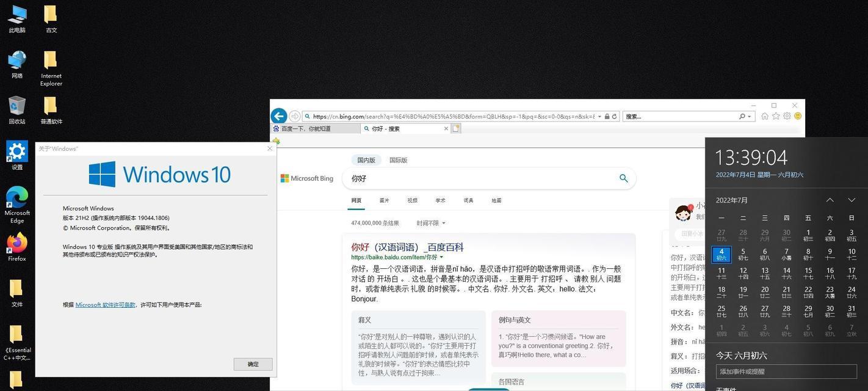The height and width of the screenshot is (391, 868).
Task: Click the IE forward arrow button
Action: point(295,116)
